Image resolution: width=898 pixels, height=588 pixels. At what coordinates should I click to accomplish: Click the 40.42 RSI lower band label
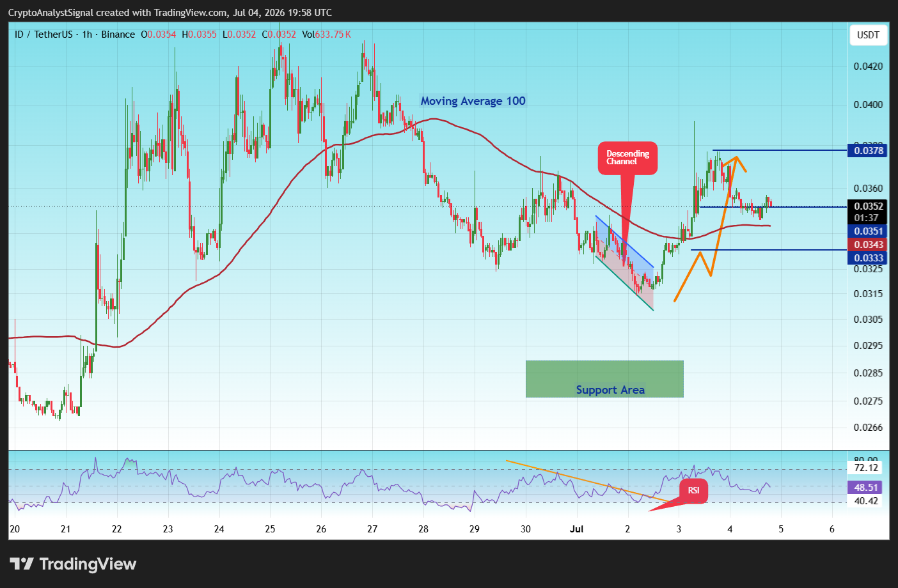866,501
